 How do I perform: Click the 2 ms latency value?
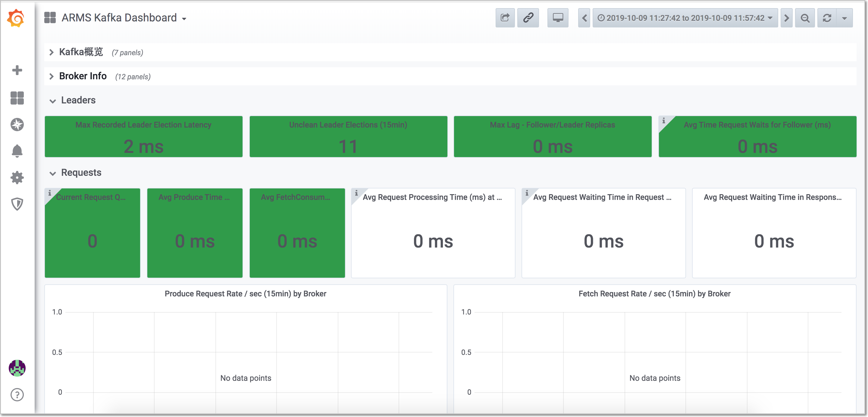point(143,147)
